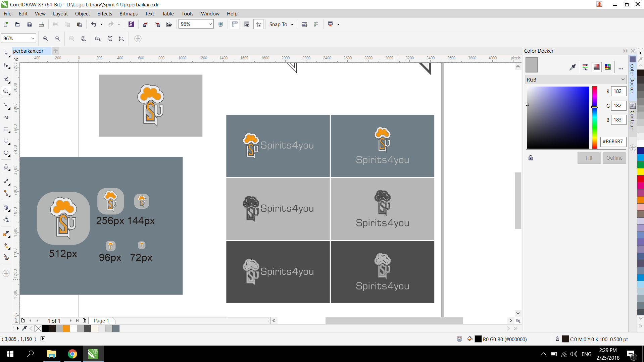Viewport: 644px width, 362px height.
Task: Click the Export icon in the toolbar
Action: tap(157, 24)
